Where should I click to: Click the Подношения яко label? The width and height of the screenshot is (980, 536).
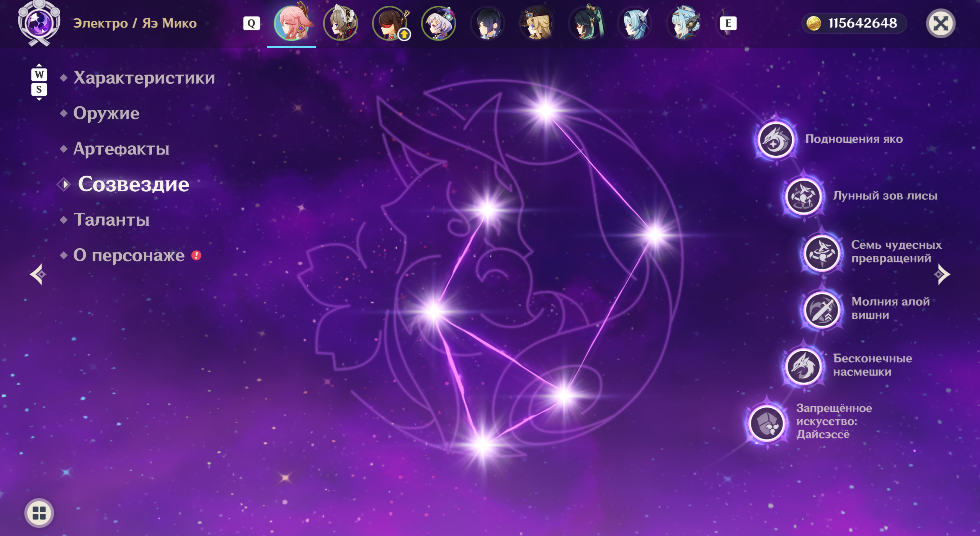pyautogui.click(x=854, y=139)
